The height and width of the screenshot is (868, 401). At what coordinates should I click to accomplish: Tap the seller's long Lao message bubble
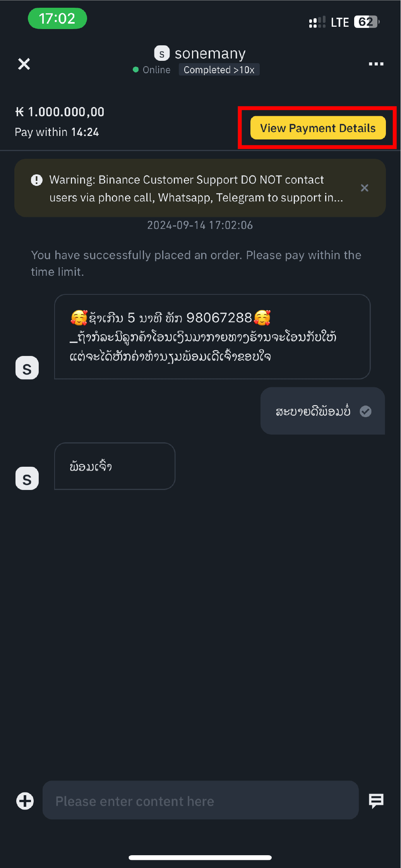point(212,337)
